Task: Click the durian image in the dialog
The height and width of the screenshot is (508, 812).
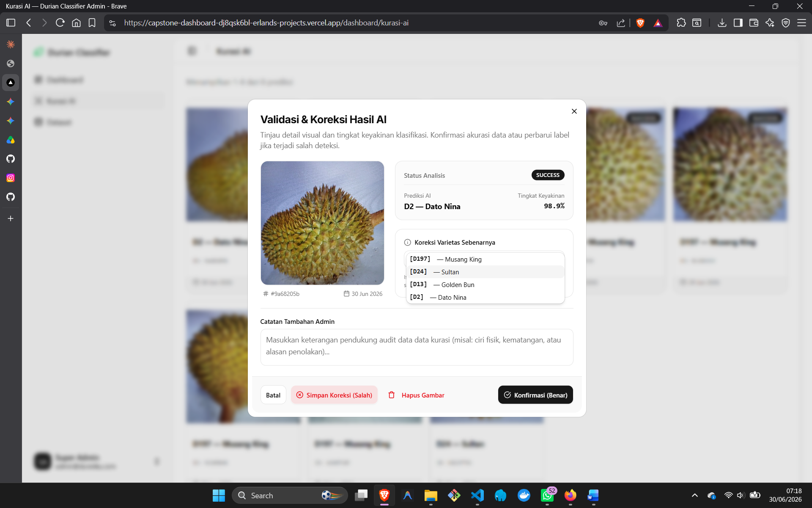Action: click(322, 223)
